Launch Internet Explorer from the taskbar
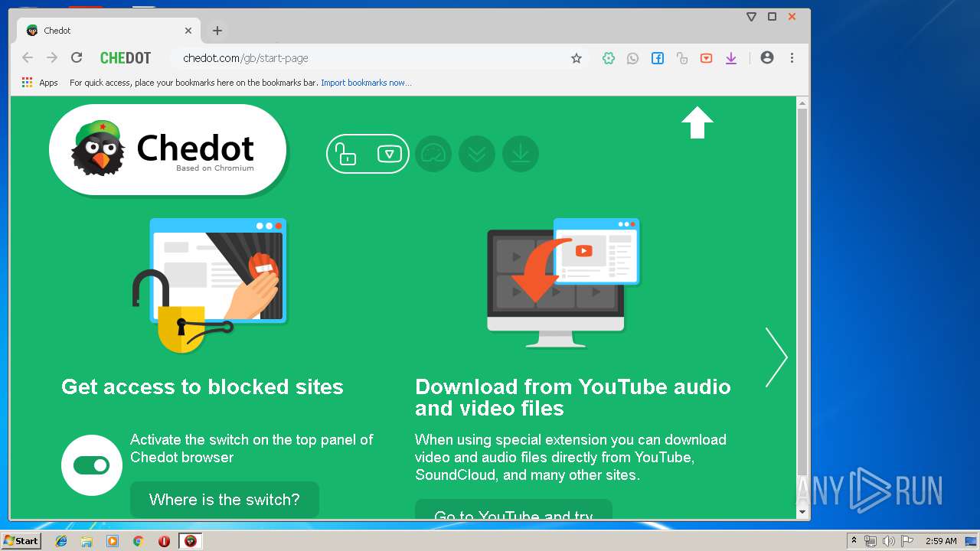980x551 pixels. coord(61,541)
